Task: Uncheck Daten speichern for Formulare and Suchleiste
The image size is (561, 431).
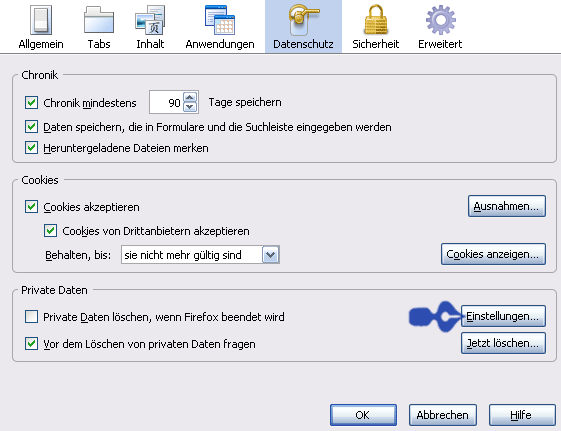Action: point(31,127)
